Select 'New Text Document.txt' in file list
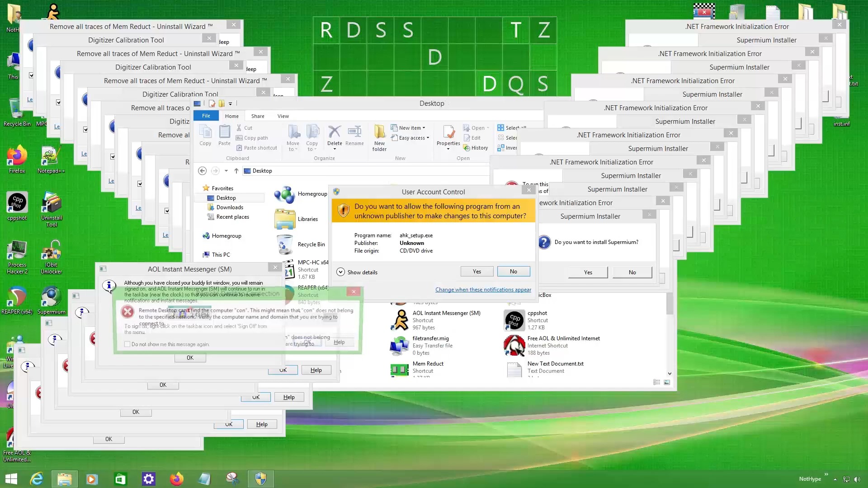 coord(555,370)
